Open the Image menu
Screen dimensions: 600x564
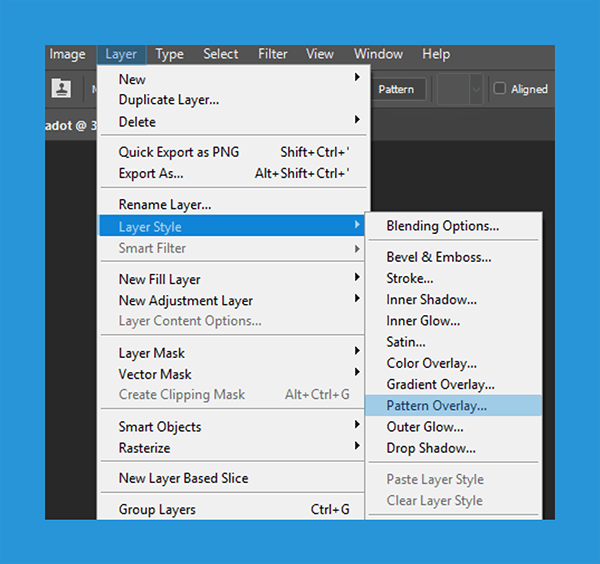67,54
